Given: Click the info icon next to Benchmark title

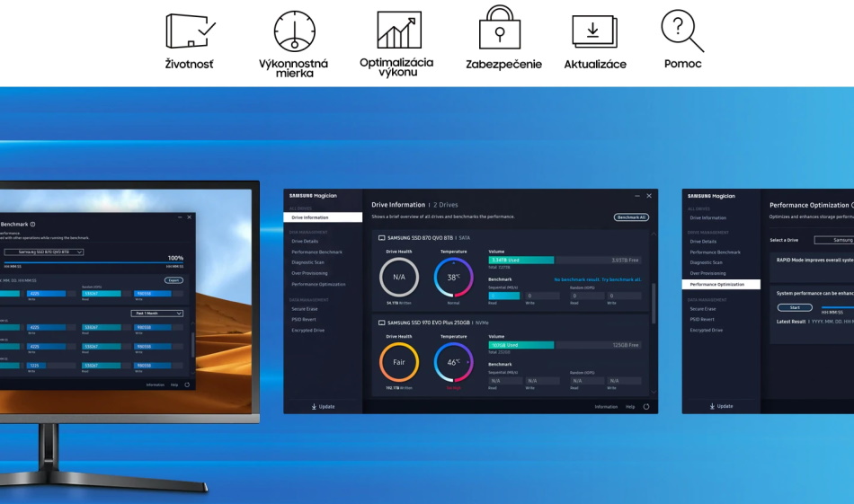Looking at the screenshot, I should pos(32,225).
